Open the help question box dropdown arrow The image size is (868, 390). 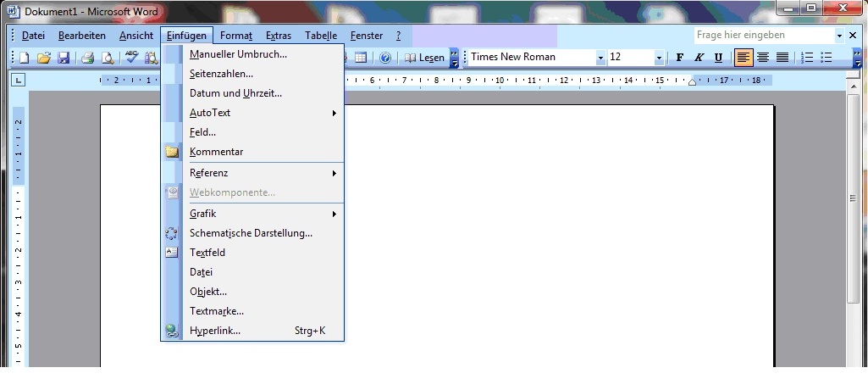839,36
